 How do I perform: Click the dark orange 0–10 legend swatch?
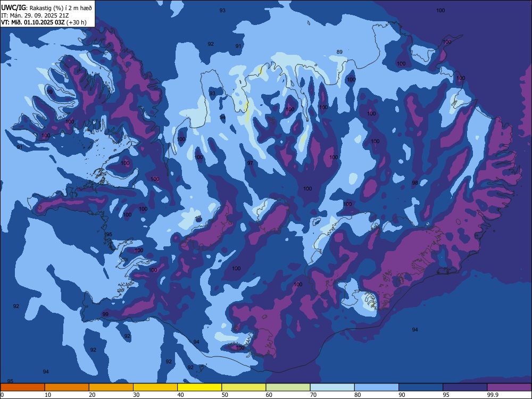pos(22,387)
